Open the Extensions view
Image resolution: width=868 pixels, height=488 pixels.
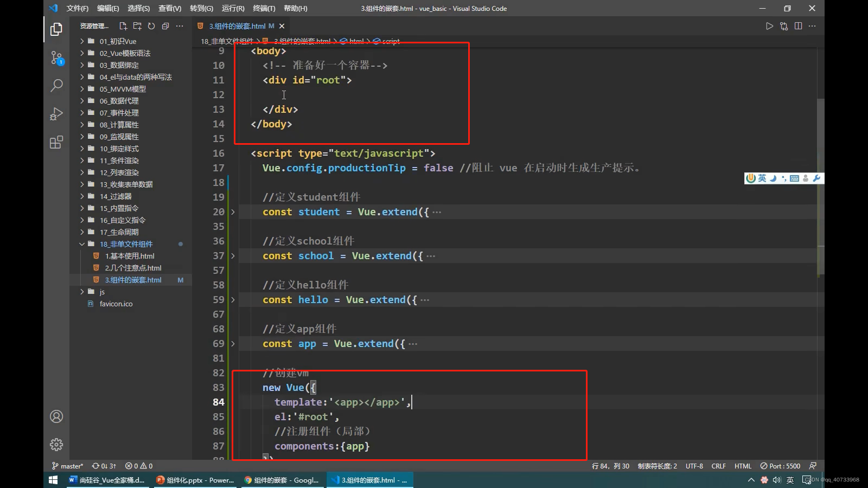56,143
